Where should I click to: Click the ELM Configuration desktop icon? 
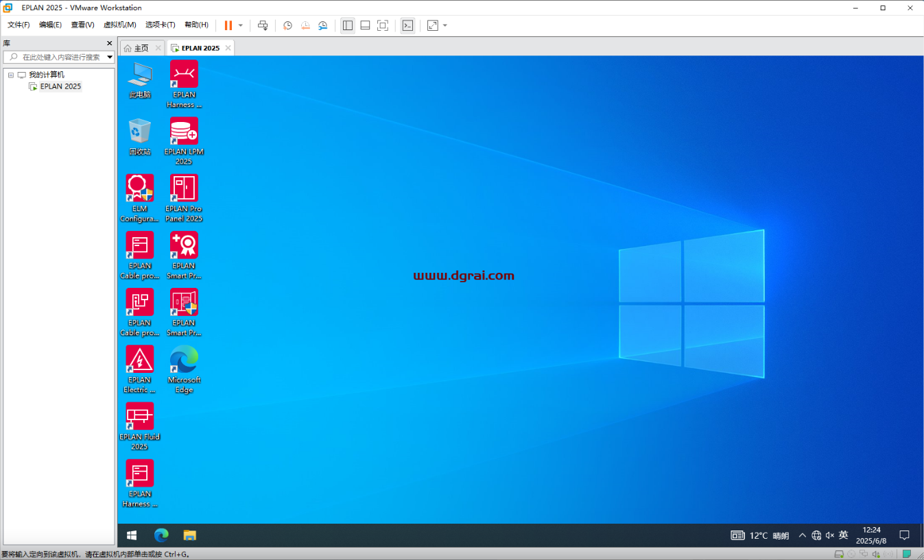pos(139,188)
